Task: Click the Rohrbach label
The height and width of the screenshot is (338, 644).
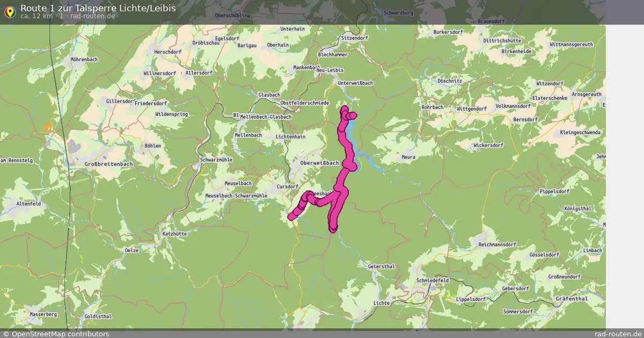Action: [x=433, y=107]
